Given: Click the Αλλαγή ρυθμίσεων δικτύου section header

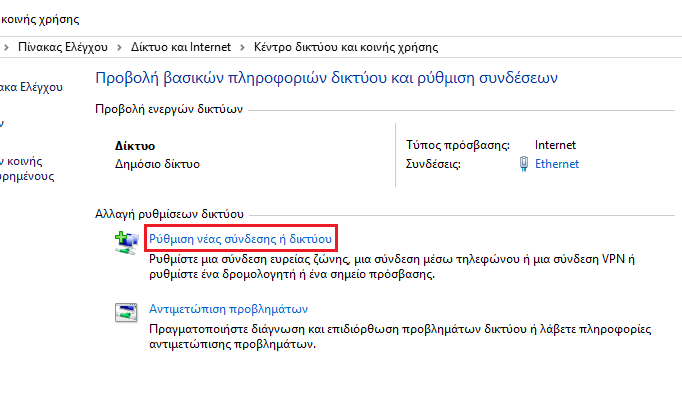Looking at the screenshot, I should [169, 214].
